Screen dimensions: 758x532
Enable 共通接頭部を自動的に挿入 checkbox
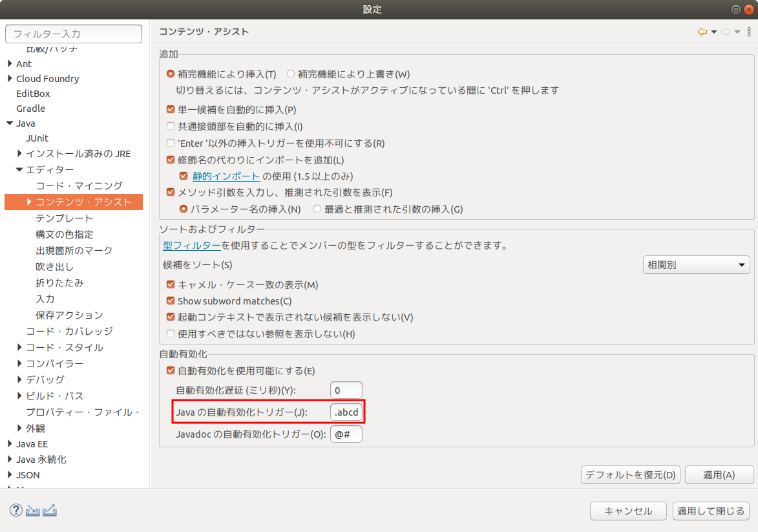[171, 127]
